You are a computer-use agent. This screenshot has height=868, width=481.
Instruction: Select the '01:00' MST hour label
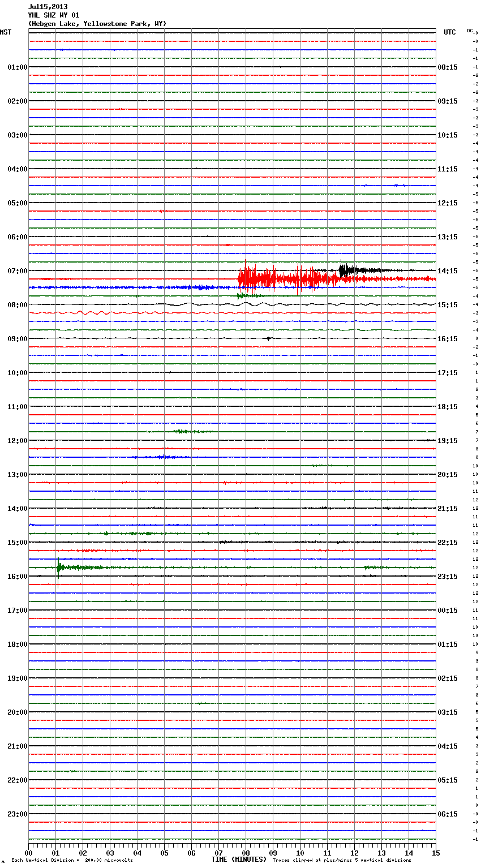click(18, 67)
